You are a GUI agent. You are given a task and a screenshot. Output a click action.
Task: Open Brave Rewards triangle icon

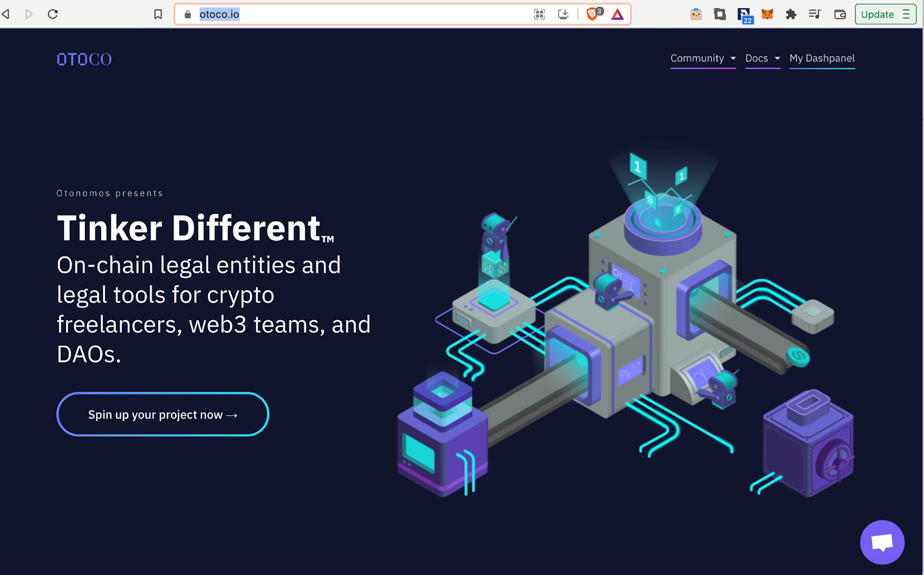point(618,14)
